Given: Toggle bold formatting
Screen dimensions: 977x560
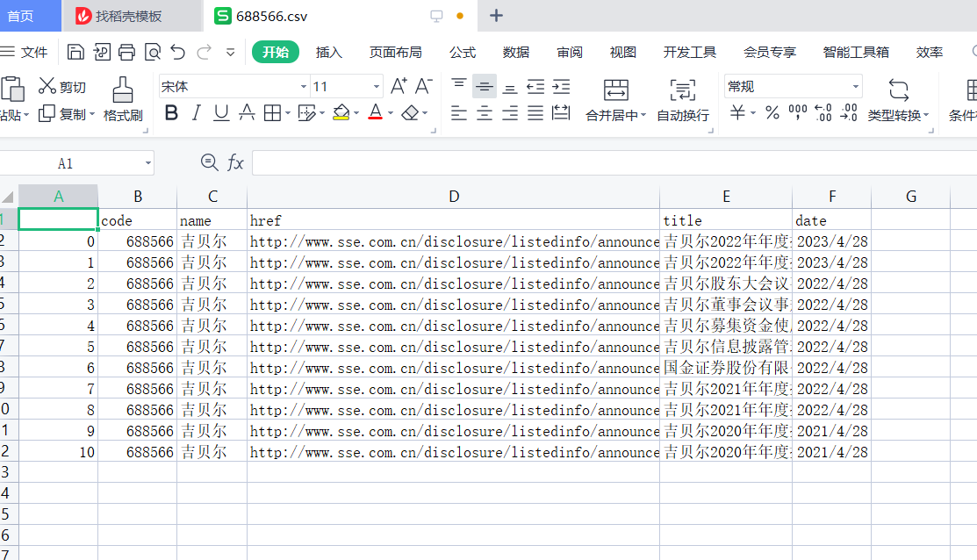Looking at the screenshot, I should tap(171, 112).
